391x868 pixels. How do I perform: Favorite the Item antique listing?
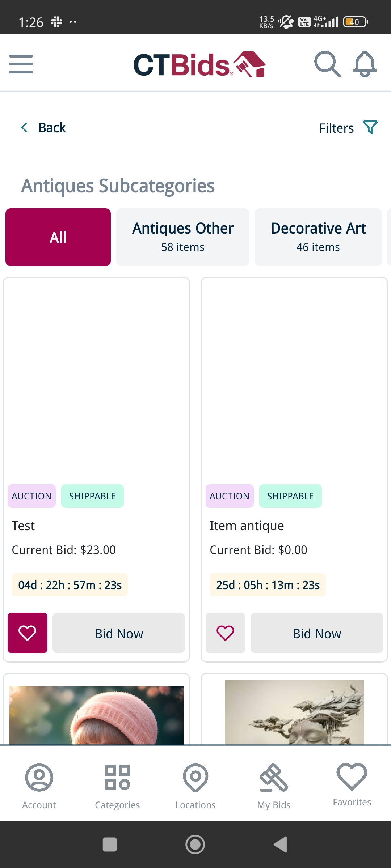225,633
